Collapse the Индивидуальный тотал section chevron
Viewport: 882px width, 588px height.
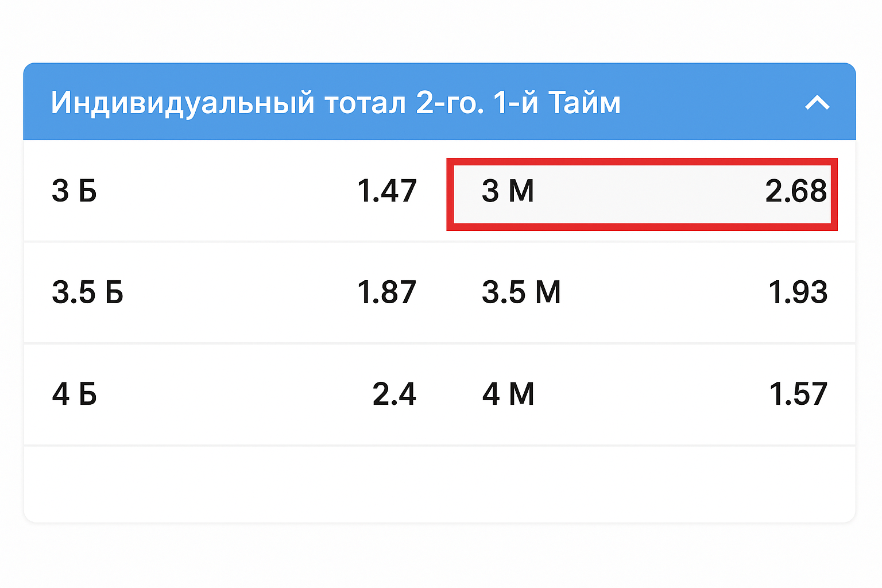[x=817, y=103]
